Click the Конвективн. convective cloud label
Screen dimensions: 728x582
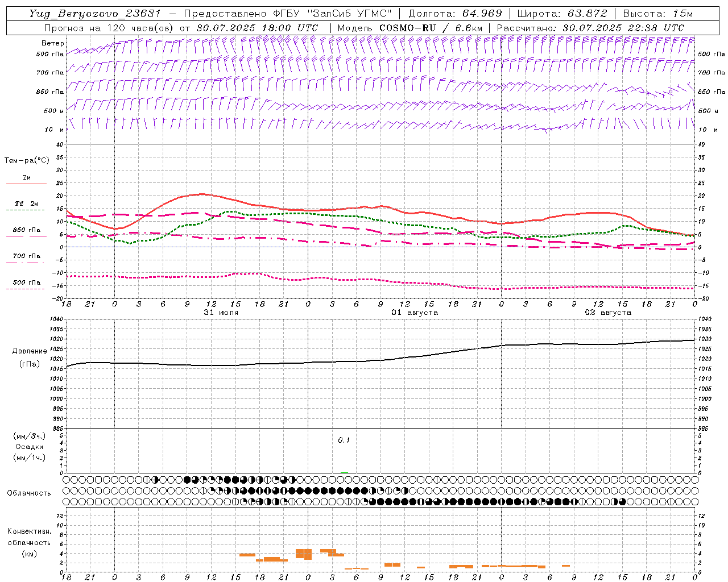pyautogui.click(x=29, y=531)
